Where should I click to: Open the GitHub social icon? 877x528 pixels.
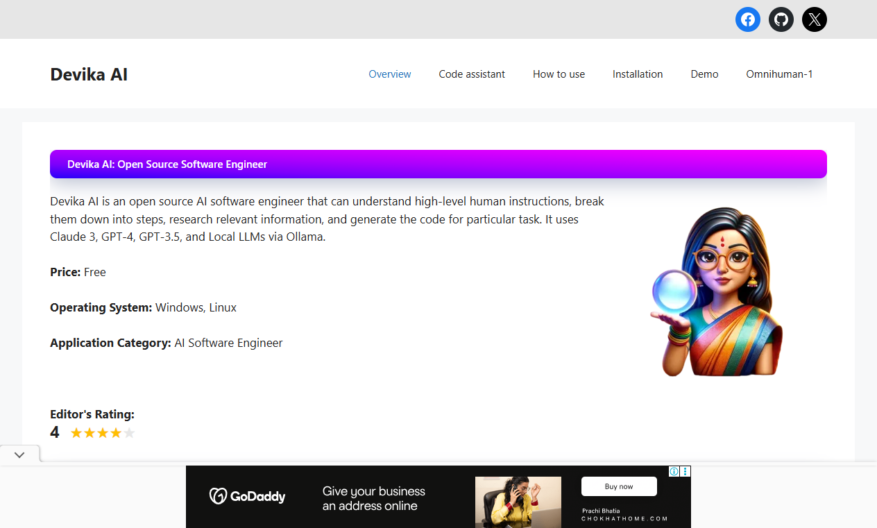(x=781, y=20)
